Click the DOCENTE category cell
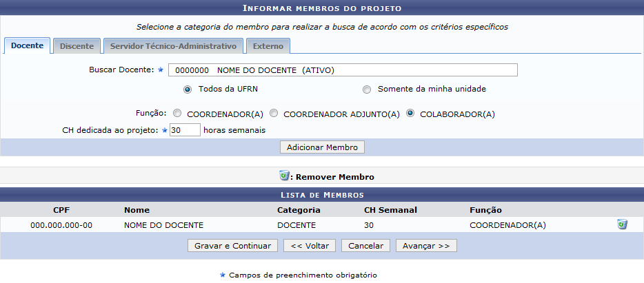 (296, 225)
